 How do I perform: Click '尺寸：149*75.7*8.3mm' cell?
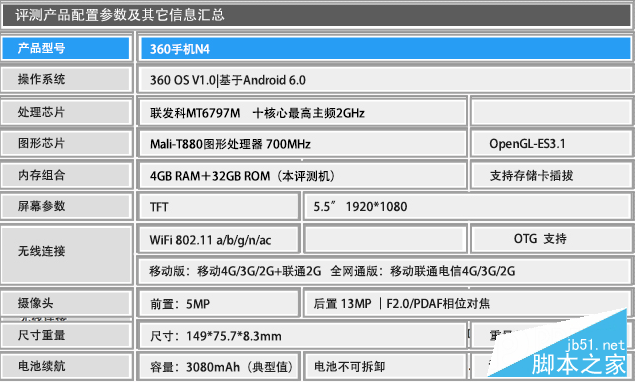pos(303,336)
